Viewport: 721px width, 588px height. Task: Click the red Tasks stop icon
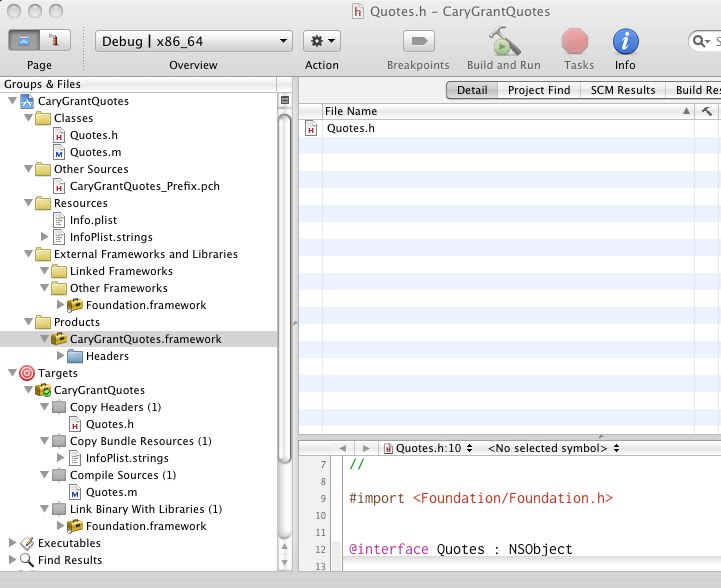575,41
